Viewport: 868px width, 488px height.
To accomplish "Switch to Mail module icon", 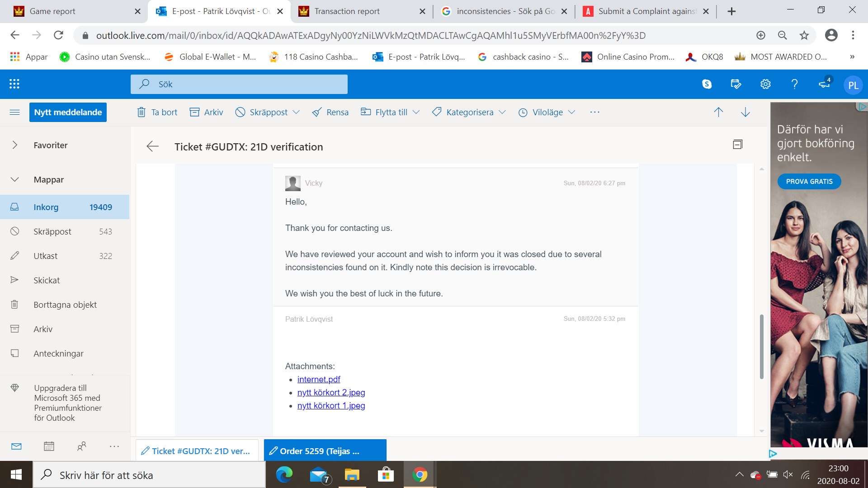I will tap(16, 446).
